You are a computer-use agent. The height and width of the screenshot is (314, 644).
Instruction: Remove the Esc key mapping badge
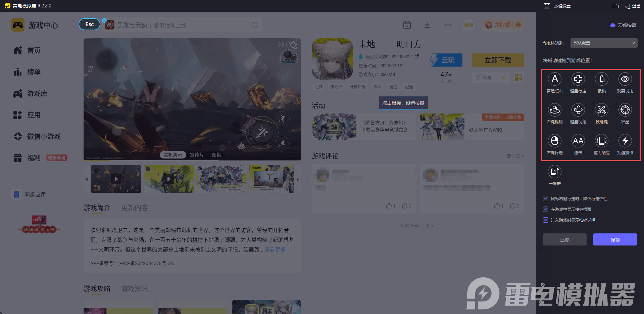pyautogui.click(x=104, y=20)
